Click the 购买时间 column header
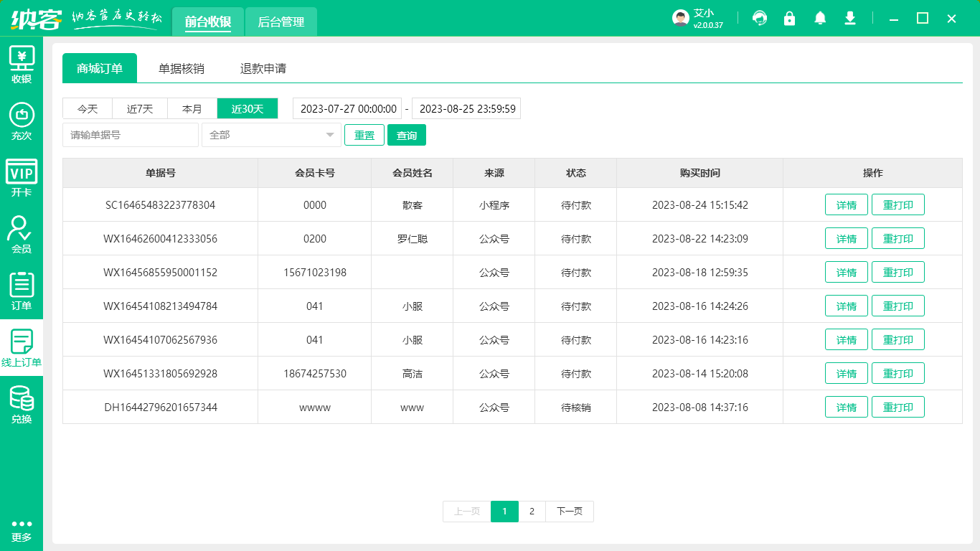The image size is (980, 551). (699, 173)
